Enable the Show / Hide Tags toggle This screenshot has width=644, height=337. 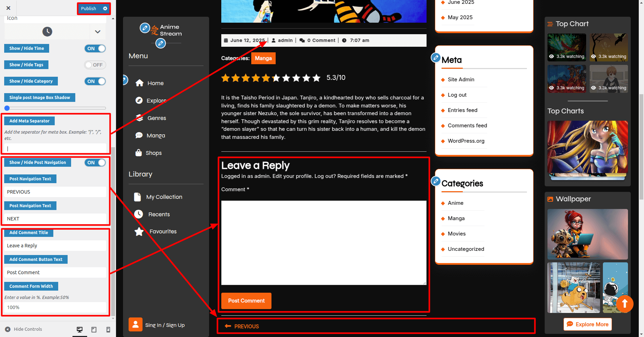click(95, 65)
